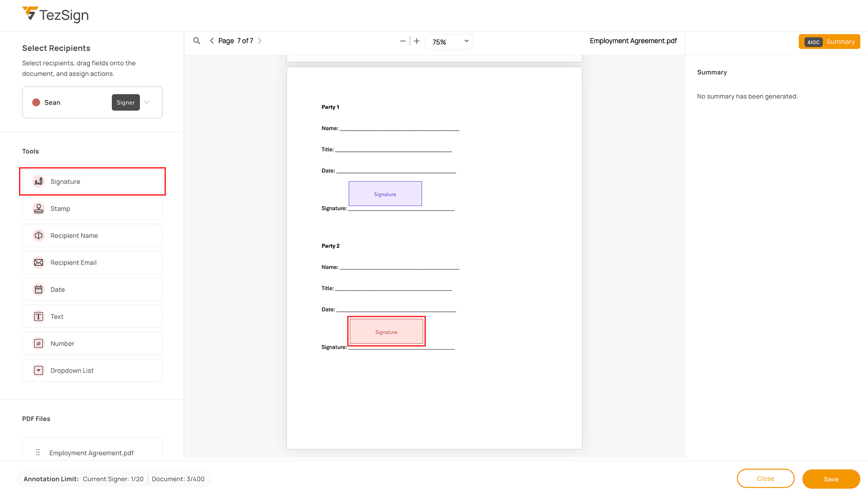Viewport: 868px width, 497px height.
Task: Choose the Dropdown List tool icon
Action: coord(39,370)
